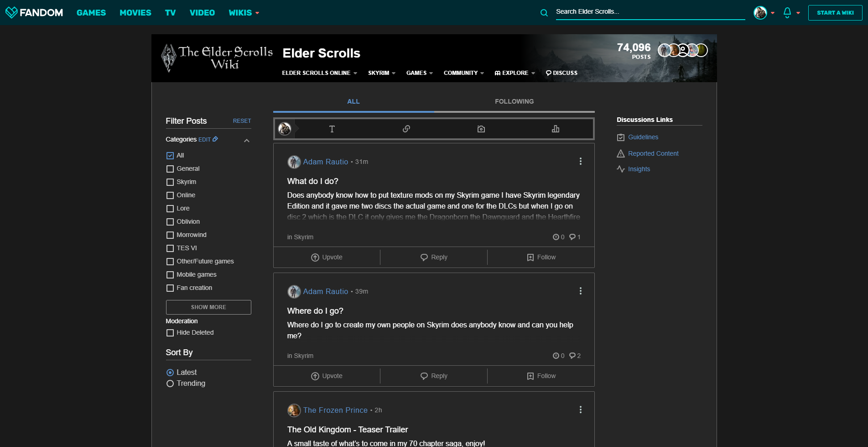Open the Elder Scrolls Online menu
The width and height of the screenshot is (868, 447).
click(x=320, y=73)
